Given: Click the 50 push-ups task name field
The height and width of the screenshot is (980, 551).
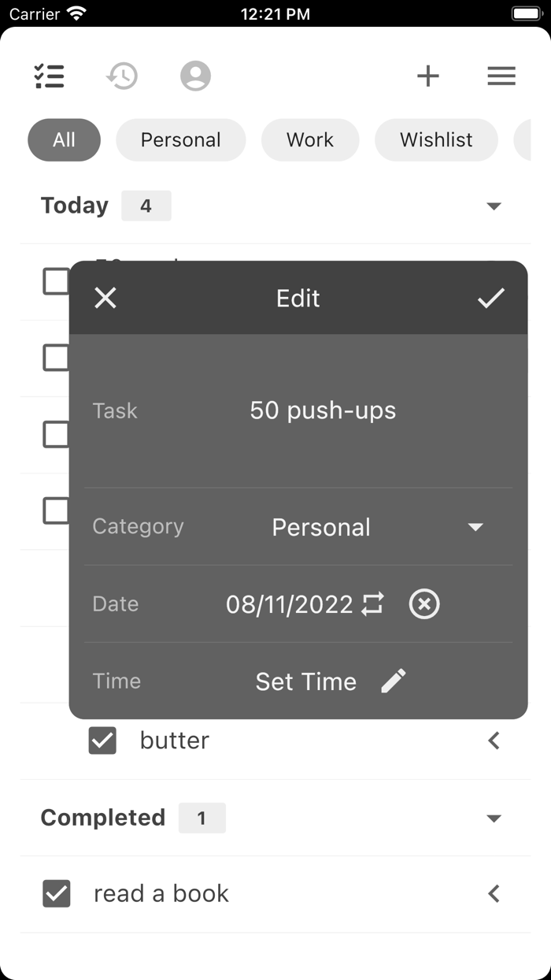Looking at the screenshot, I should [324, 410].
